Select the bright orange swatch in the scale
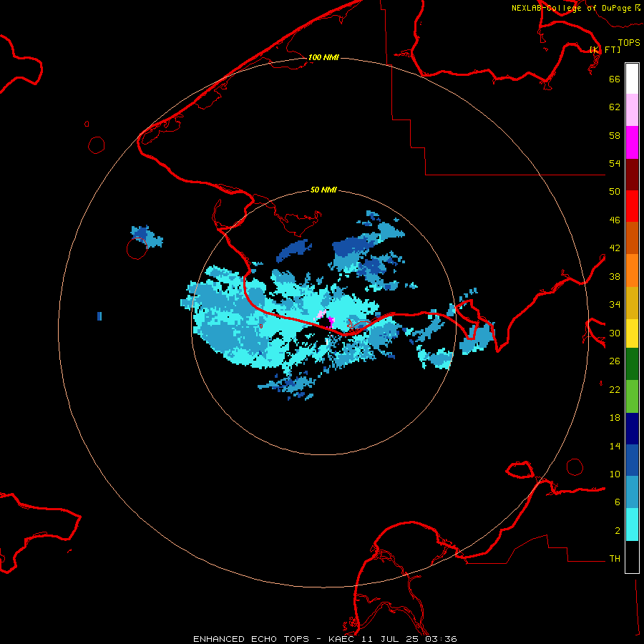 [x=632, y=270]
